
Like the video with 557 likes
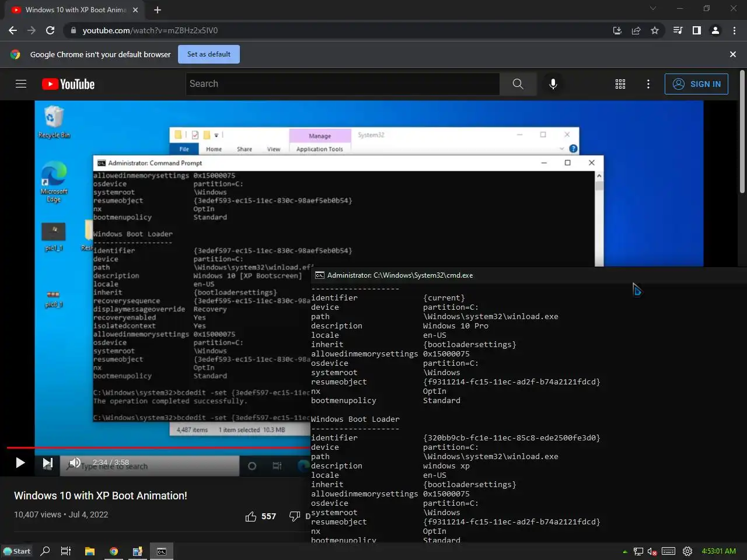tap(261, 516)
